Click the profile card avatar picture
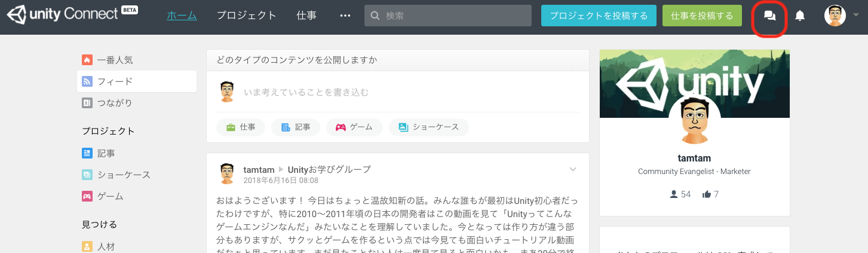 tap(694, 120)
